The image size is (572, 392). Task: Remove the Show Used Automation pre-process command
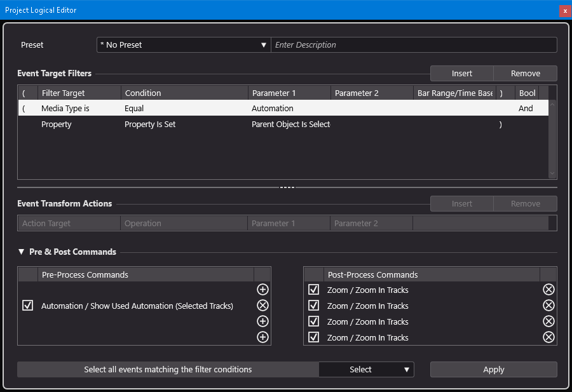pos(262,306)
